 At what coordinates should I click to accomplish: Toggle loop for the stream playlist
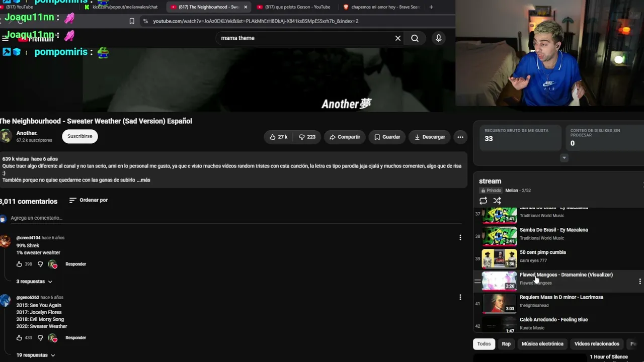point(483,201)
